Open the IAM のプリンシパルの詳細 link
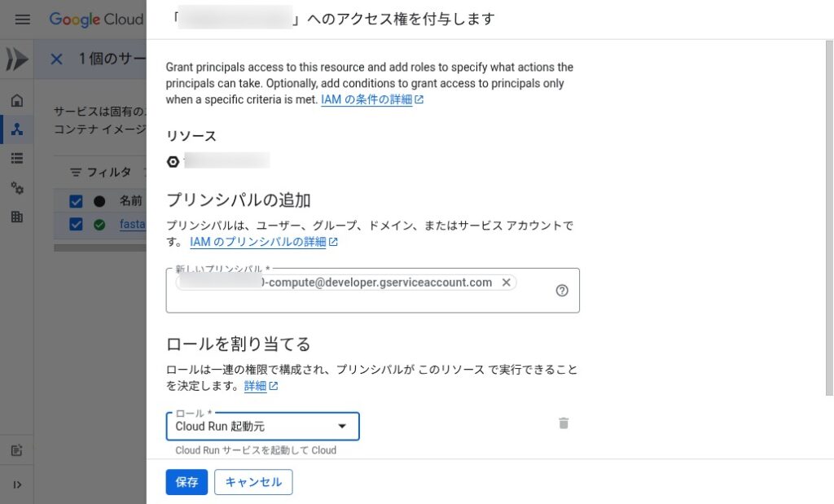834x504 pixels. point(263,242)
